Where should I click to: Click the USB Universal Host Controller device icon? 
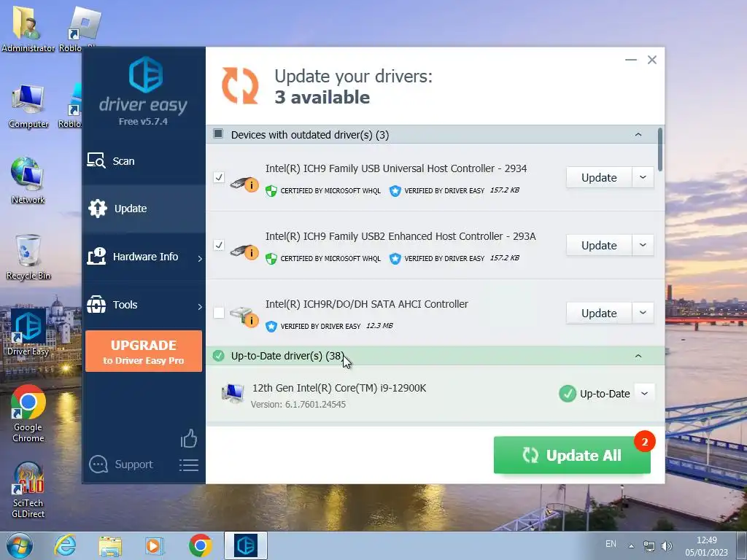pyautogui.click(x=244, y=183)
